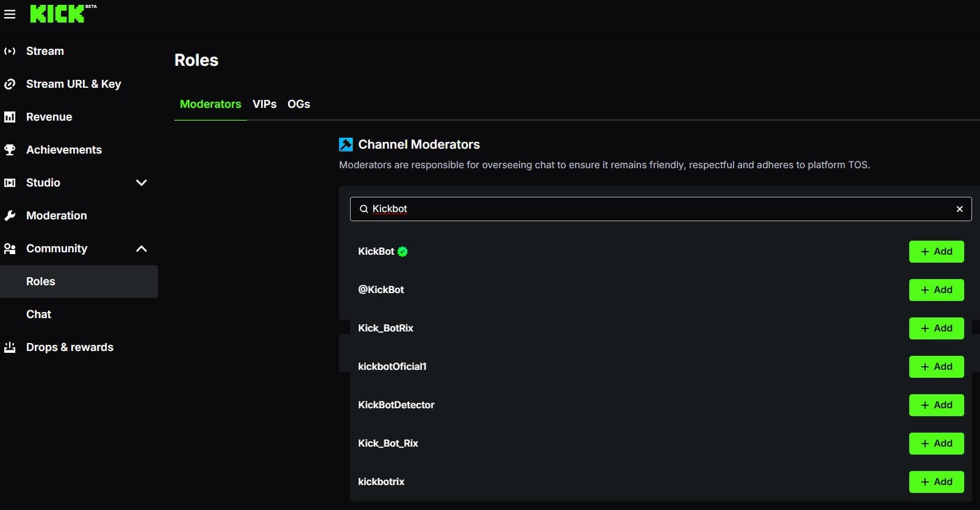Add KickBotDetector as moderator
The width and height of the screenshot is (980, 510).
(937, 405)
